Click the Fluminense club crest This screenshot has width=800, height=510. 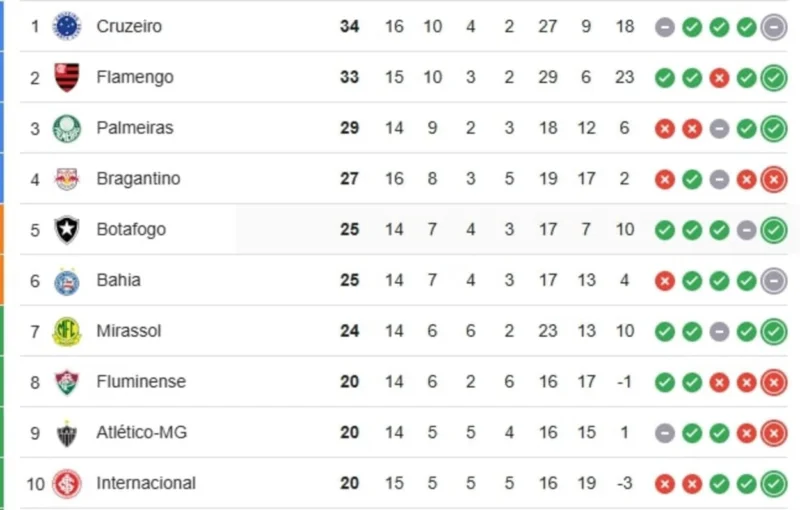click(x=67, y=382)
